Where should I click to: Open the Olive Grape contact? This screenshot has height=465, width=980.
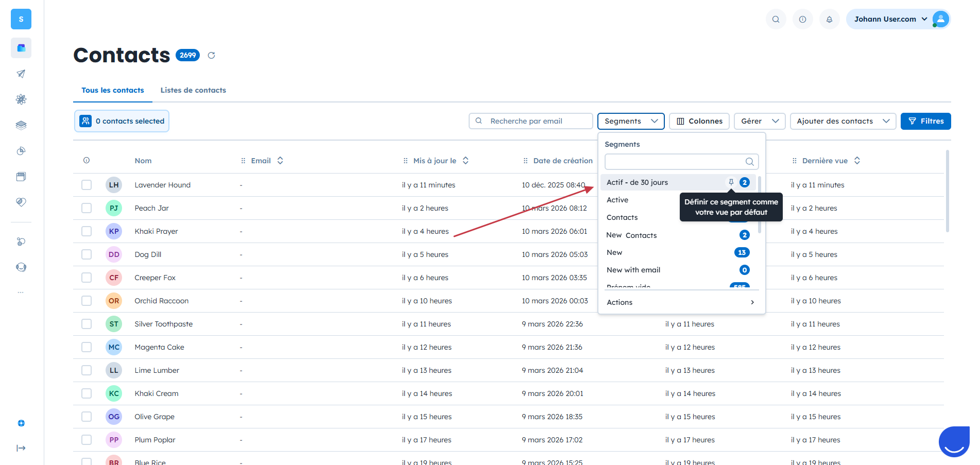tap(154, 417)
